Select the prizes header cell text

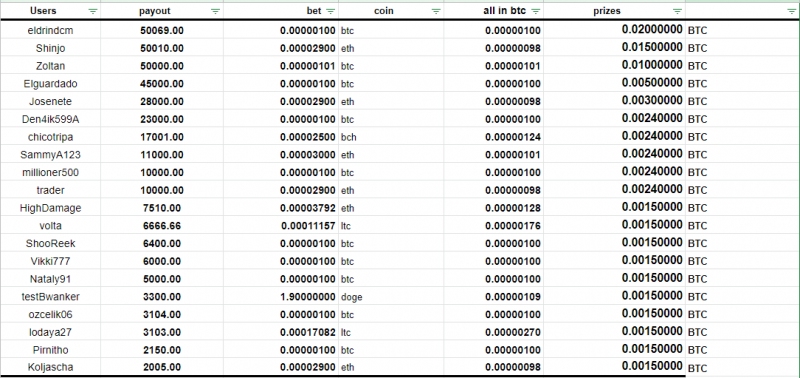point(607,11)
